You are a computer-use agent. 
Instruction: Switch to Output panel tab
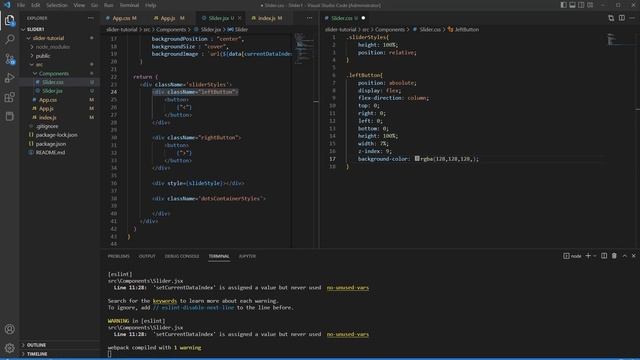pyautogui.click(x=147, y=256)
